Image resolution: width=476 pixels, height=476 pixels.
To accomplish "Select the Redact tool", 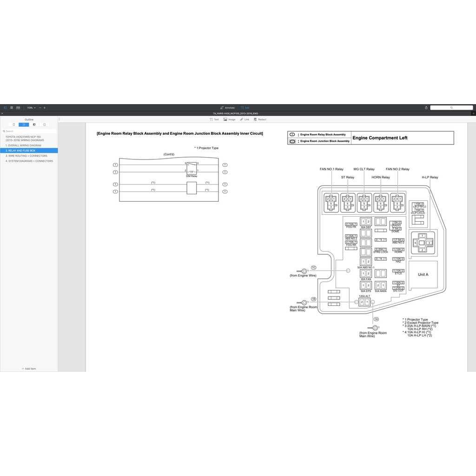I will tap(260, 119).
